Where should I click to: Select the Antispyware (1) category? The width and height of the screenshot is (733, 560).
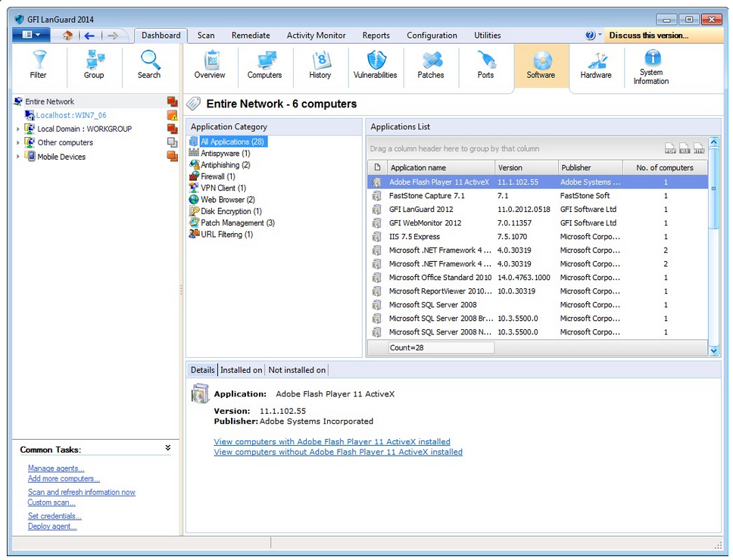226,153
